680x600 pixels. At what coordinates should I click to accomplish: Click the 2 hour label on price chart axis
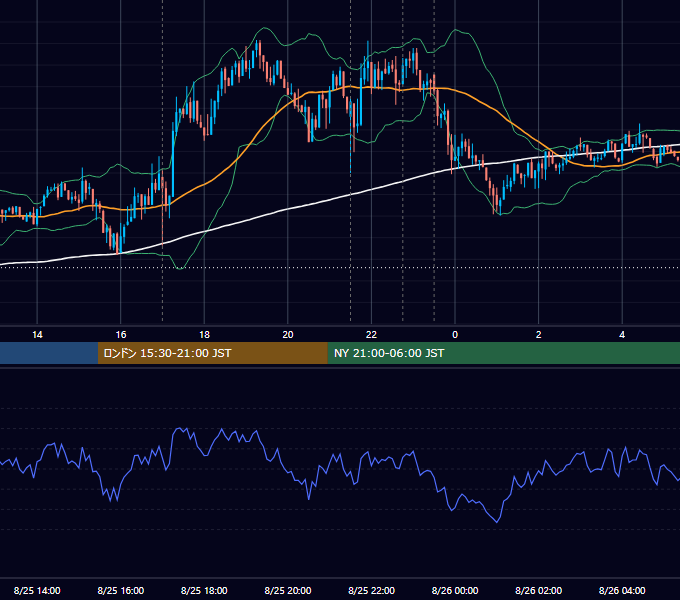539,335
